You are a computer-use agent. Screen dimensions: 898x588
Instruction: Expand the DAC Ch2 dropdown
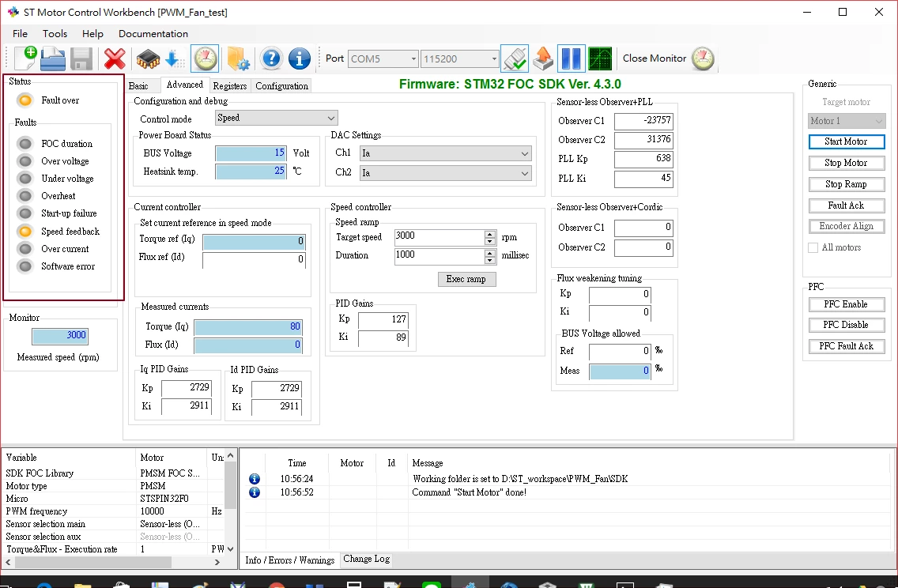coord(446,173)
